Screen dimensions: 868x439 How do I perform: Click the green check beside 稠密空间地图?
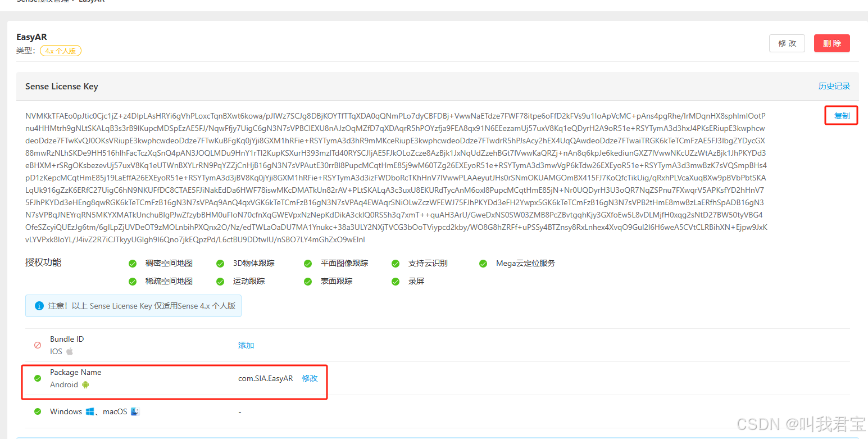point(133,264)
